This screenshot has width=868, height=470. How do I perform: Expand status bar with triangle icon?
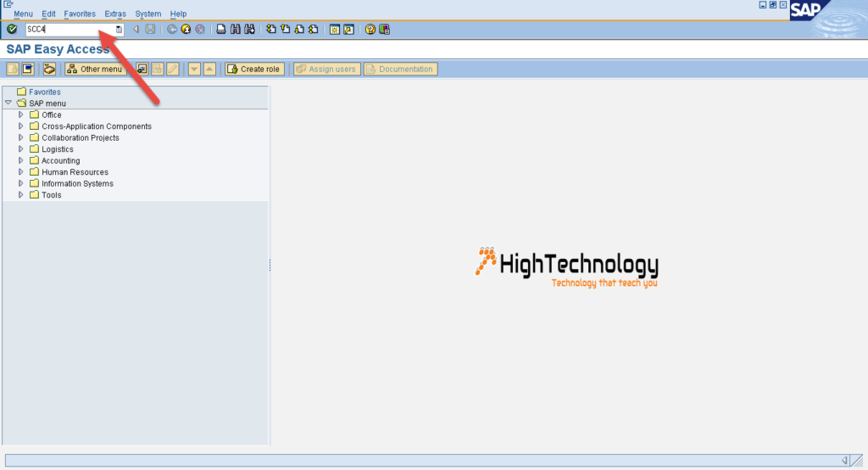coord(845,460)
